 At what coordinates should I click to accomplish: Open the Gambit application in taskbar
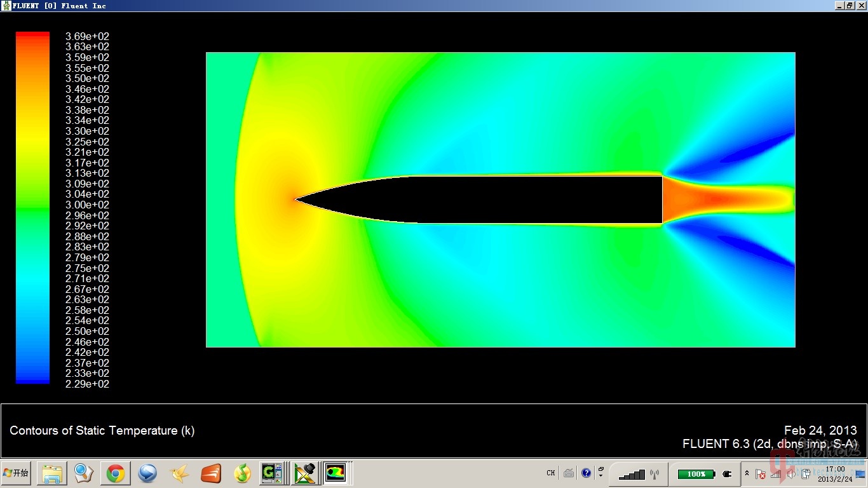273,473
